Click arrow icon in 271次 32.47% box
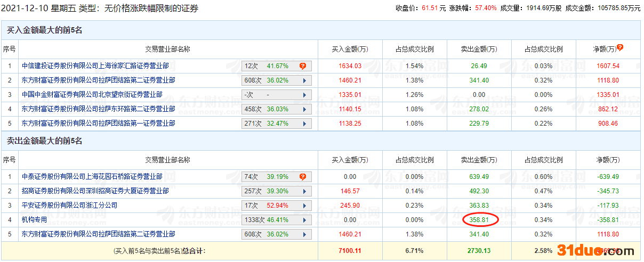 point(304,124)
